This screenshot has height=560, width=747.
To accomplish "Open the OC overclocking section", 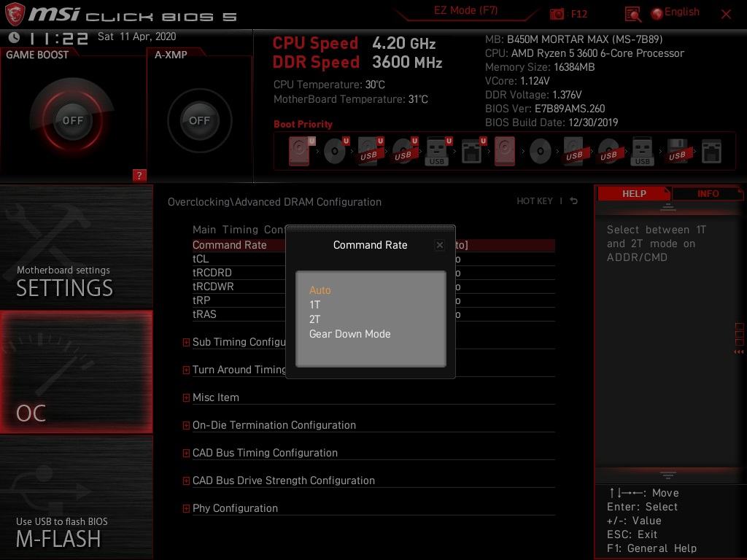I will (76, 373).
